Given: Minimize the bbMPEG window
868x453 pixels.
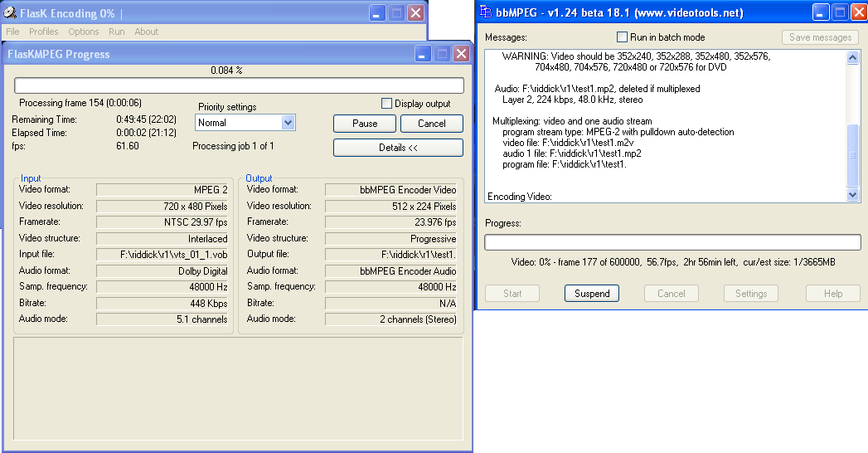Looking at the screenshot, I should click(x=821, y=12).
